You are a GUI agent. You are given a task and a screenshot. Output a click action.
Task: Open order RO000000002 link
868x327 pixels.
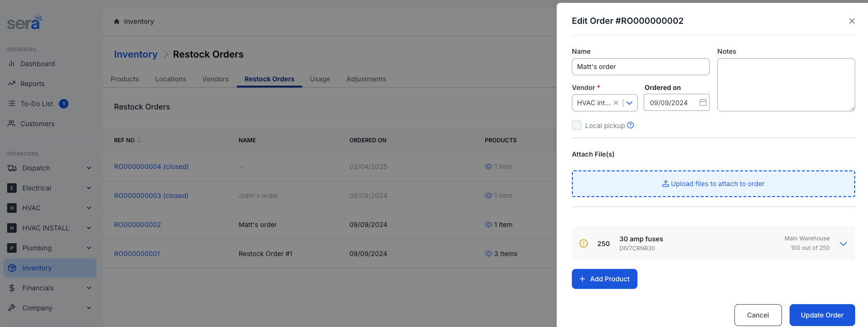point(137,225)
